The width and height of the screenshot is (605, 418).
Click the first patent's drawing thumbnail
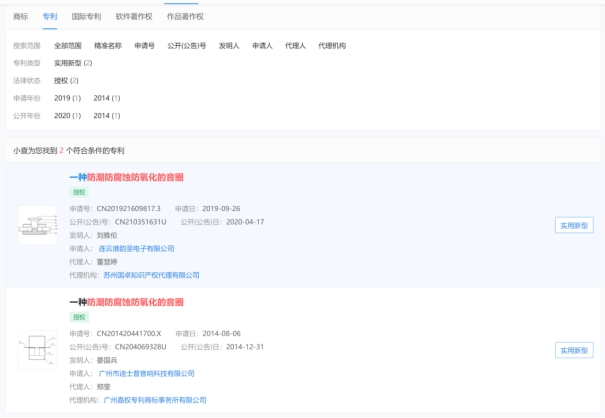37,225
